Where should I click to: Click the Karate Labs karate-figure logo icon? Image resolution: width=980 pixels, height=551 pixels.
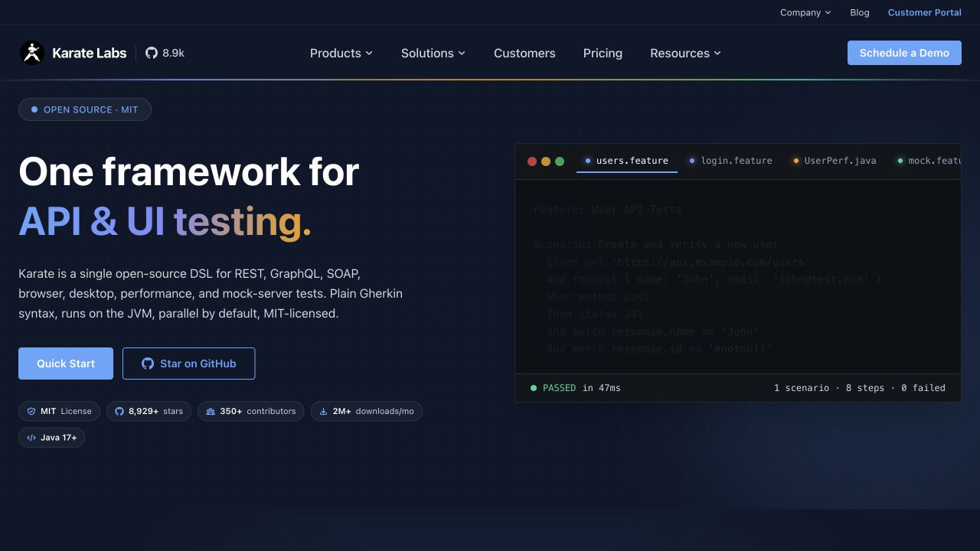(x=32, y=53)
